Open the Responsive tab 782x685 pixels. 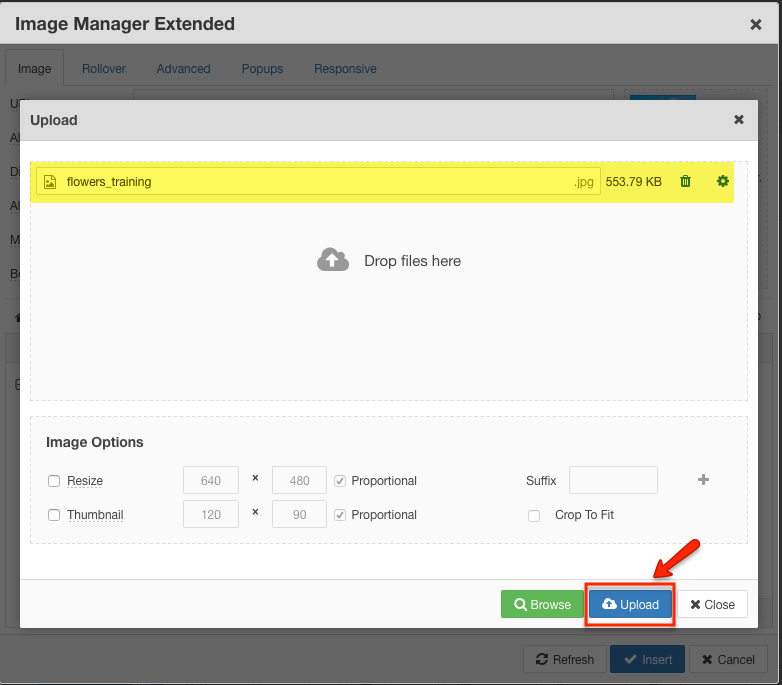tap(345, 69)
